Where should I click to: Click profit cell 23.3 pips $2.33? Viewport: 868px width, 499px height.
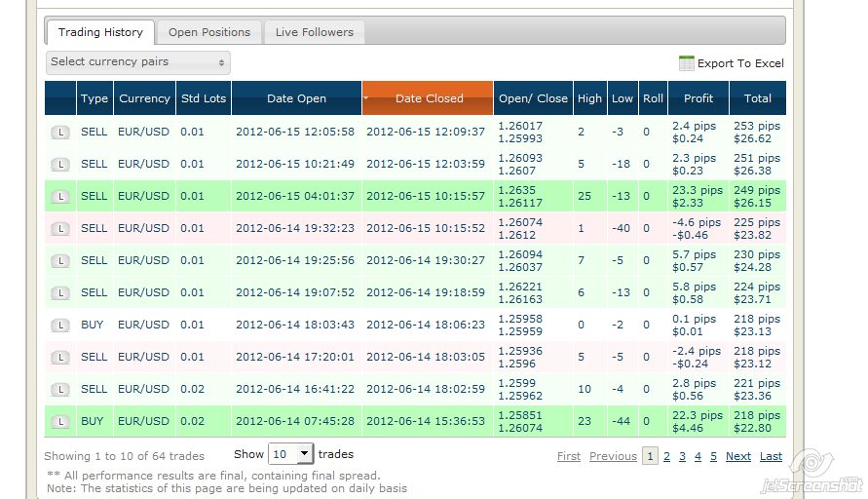(x=698, y=197)
